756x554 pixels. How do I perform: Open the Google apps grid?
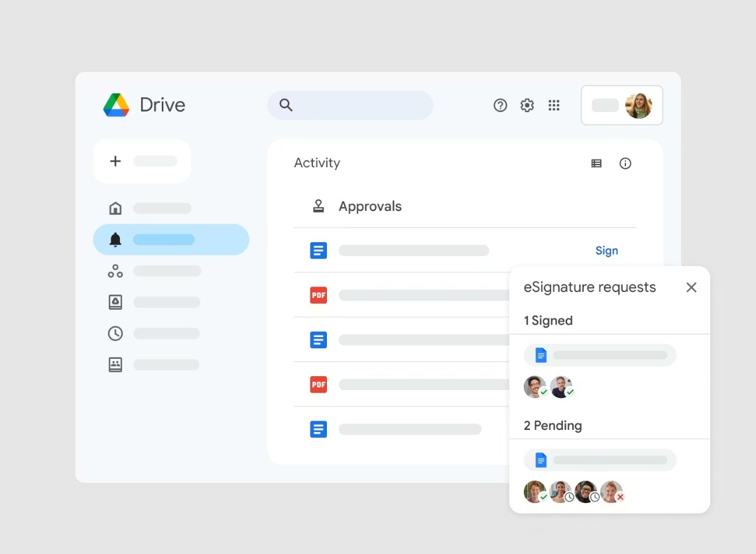554,105
